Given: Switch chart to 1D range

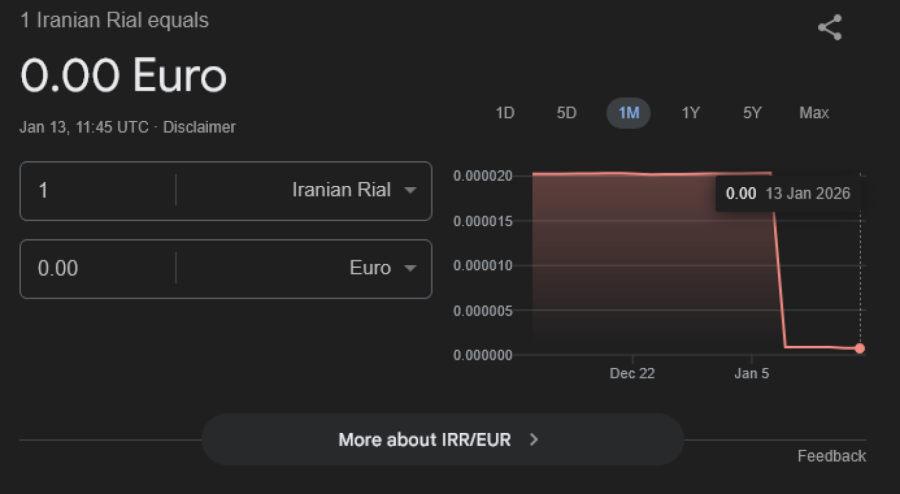Looking at the screenshot, I should pos(505,113).
